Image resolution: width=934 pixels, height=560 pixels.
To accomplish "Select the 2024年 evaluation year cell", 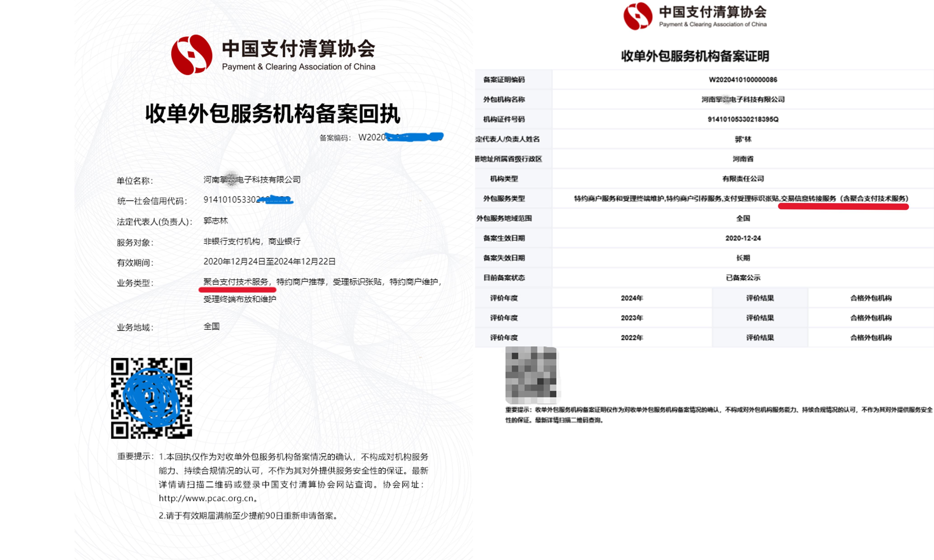I will [x=632, y=298].
